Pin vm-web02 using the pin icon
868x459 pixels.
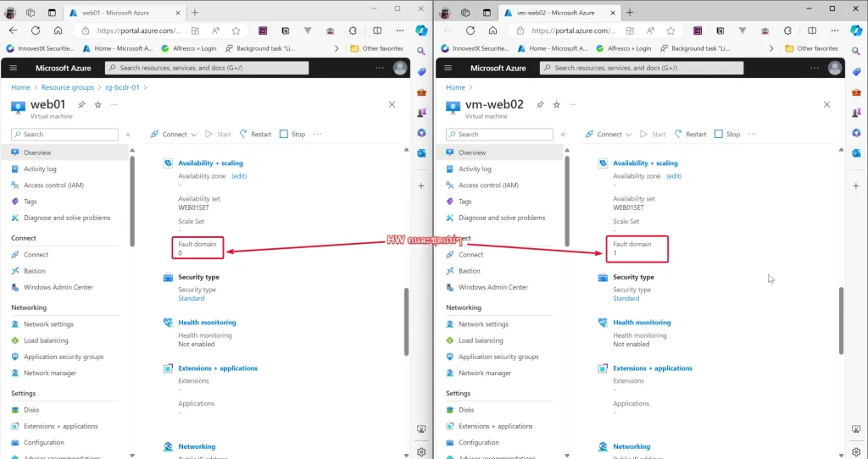(540, 104)
